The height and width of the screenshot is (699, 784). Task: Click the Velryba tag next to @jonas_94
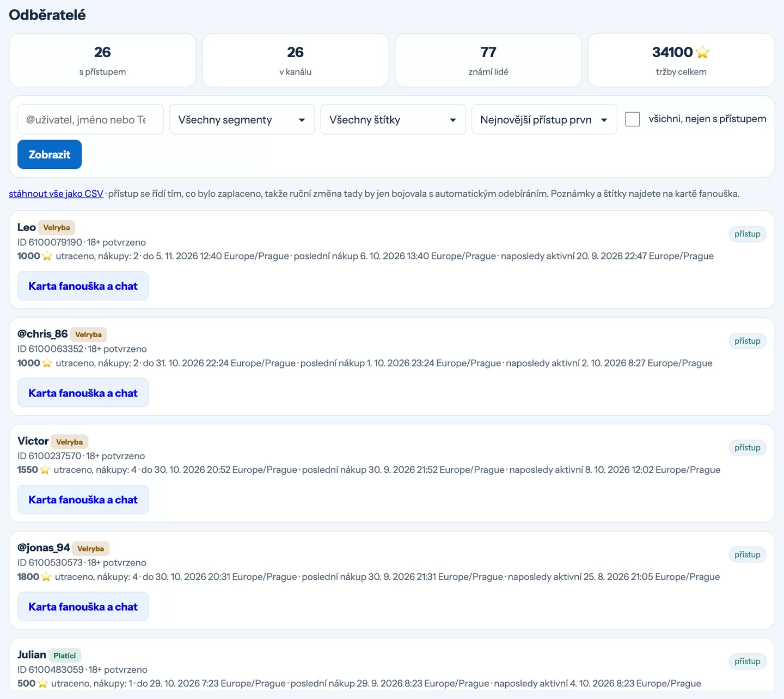(x=90, y=549)
